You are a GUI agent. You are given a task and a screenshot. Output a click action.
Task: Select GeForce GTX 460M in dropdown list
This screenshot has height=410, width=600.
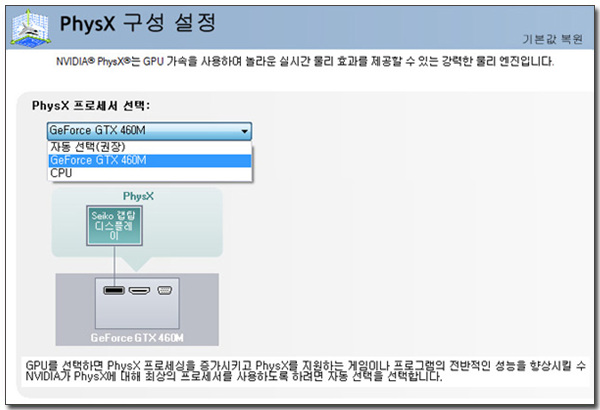(150, 160)
